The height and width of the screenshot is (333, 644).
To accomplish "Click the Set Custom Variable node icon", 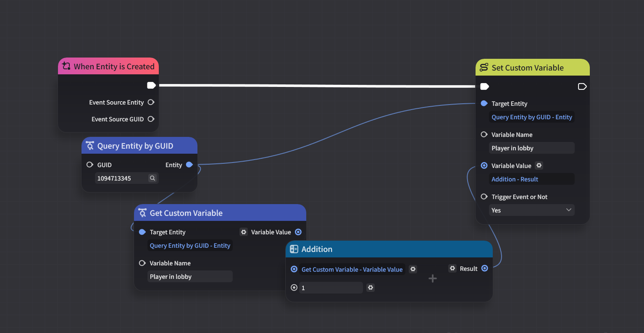I will (x=484, y=67).
